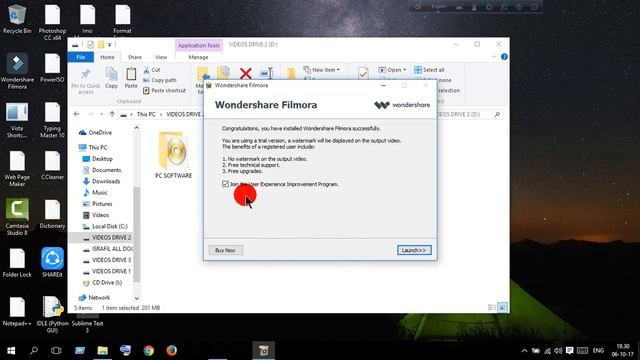Click Select all in the Explorer ribbon

tap(429, 70)
